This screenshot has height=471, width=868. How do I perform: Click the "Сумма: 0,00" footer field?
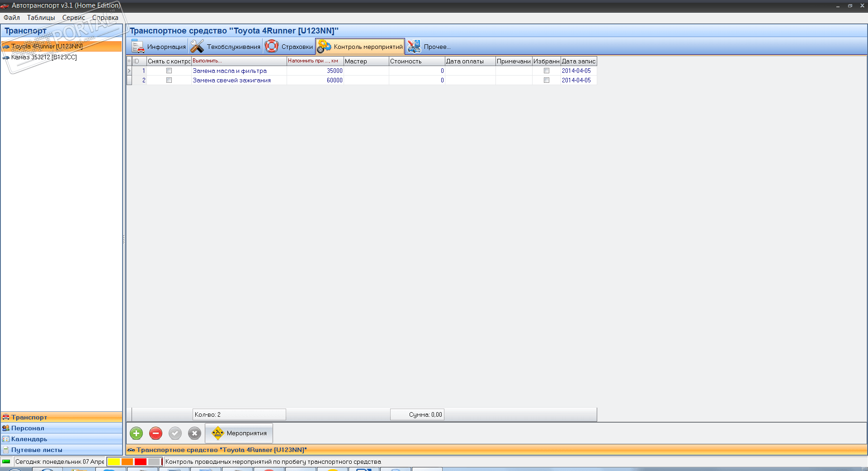[x=417, y=414]
